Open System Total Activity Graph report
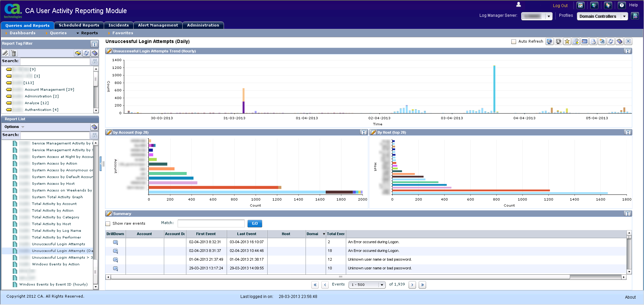Image resolution: width=644 pixels, height=305 pixels. click(x=57, y=197)
